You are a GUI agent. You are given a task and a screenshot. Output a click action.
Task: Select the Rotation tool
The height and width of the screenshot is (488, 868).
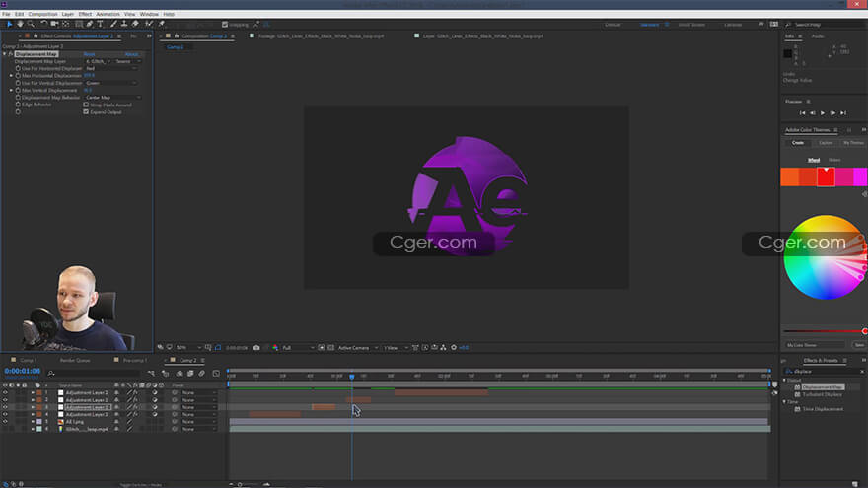[x=44, y=24]
